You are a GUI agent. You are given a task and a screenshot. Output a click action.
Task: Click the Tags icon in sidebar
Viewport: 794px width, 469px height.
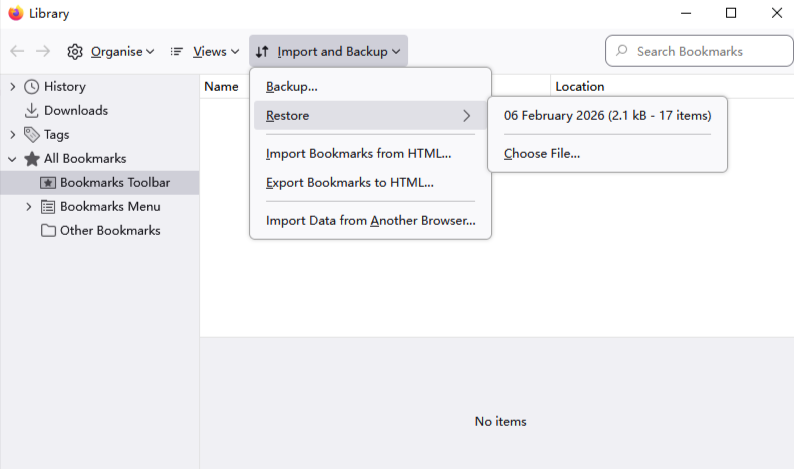pos(32,135)
